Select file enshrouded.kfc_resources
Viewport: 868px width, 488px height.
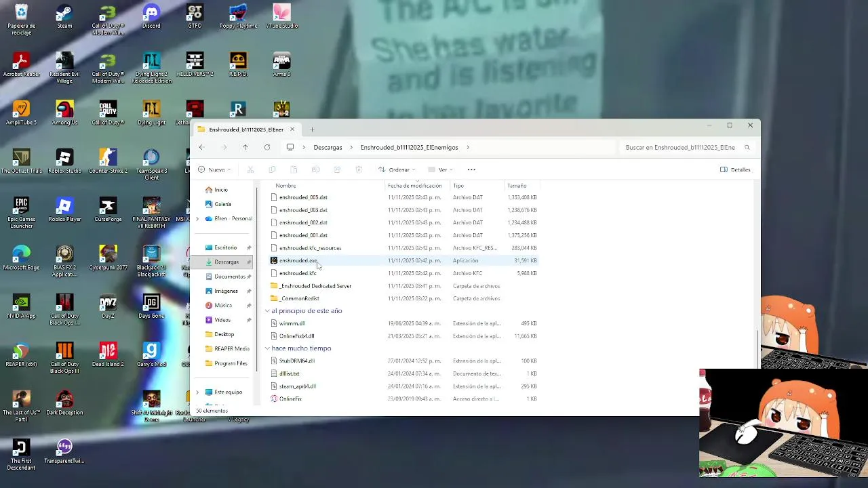pyautogui.click(x=310, y=248)
